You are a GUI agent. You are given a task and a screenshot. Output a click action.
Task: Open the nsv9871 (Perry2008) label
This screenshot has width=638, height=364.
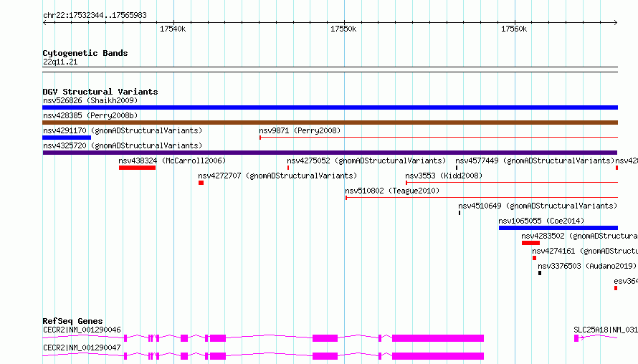300,130
